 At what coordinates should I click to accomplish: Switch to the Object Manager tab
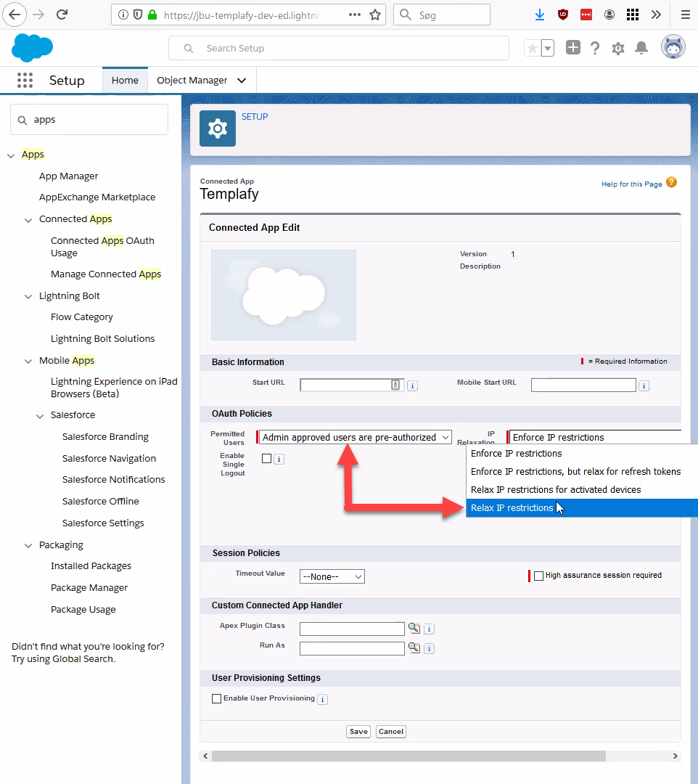click(192, 81)
